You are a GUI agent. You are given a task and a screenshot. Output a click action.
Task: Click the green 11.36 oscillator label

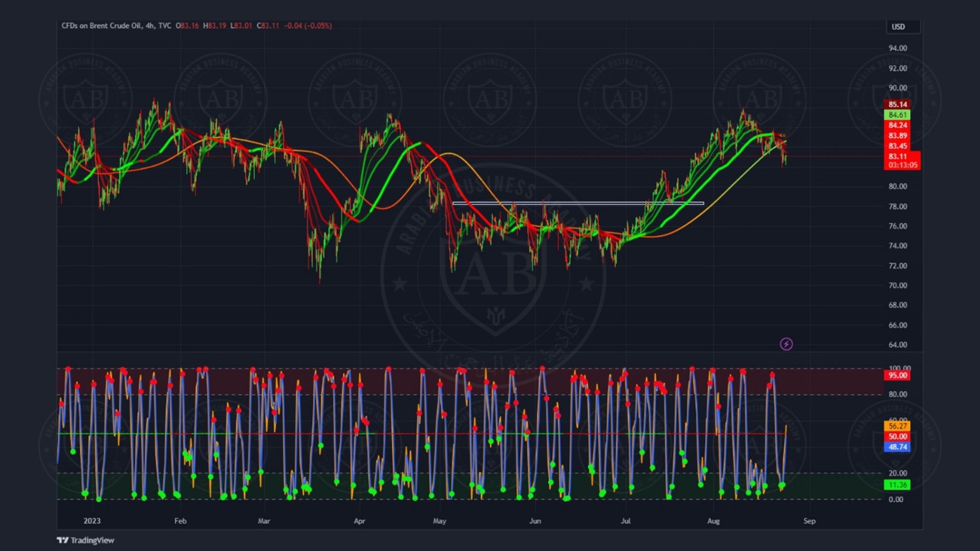point(897,485)
